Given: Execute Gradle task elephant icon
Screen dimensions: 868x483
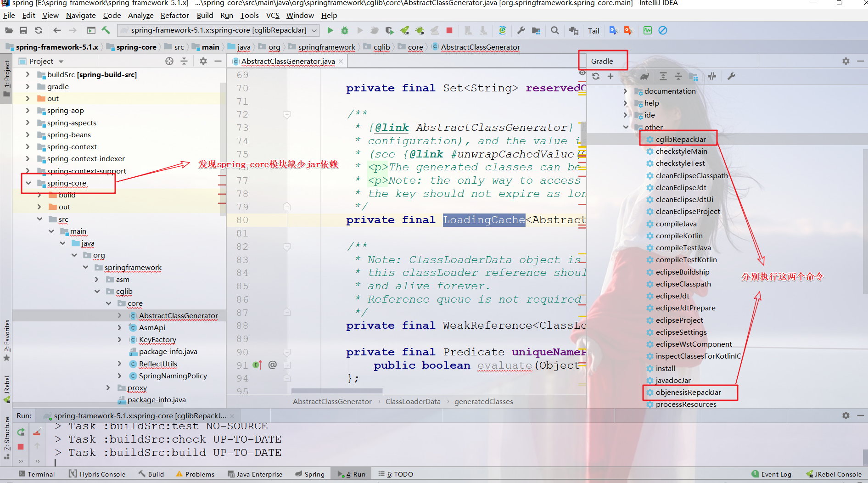Looking at the screenshot, I should point(645,76).
